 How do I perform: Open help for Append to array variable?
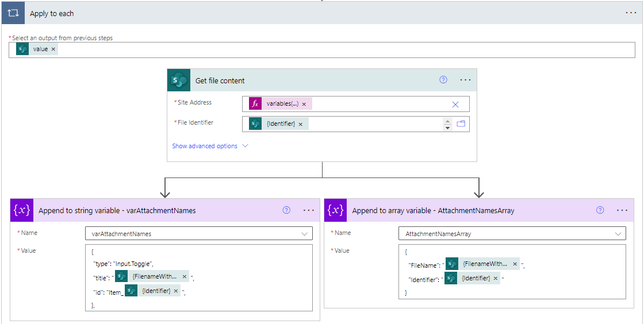point(600,210)
